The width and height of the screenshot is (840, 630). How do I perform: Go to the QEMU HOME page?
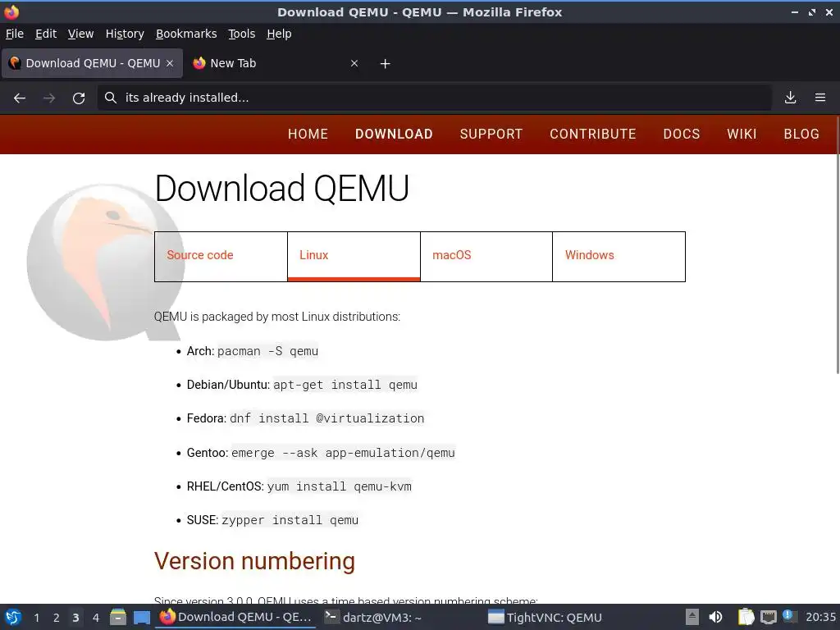[x=308, y=134]
